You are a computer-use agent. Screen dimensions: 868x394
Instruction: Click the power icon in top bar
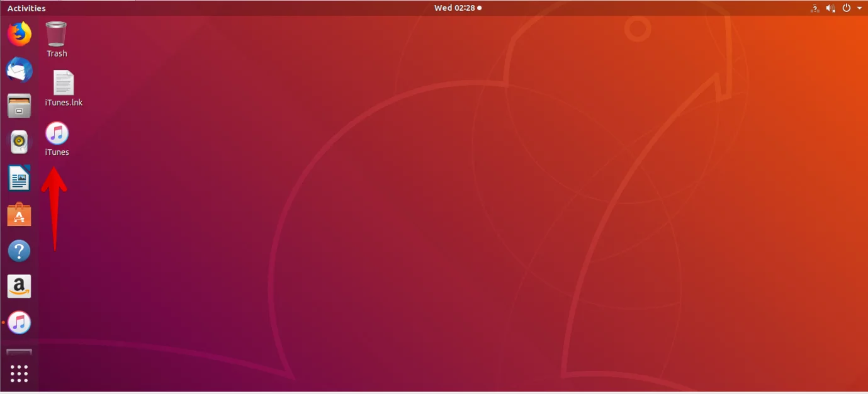(847, 8)
